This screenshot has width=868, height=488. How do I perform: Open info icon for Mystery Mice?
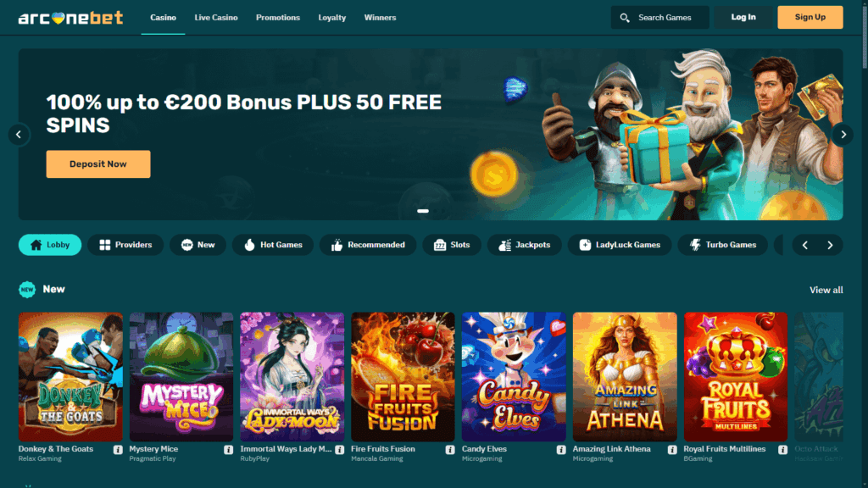(x=229, y=450)
